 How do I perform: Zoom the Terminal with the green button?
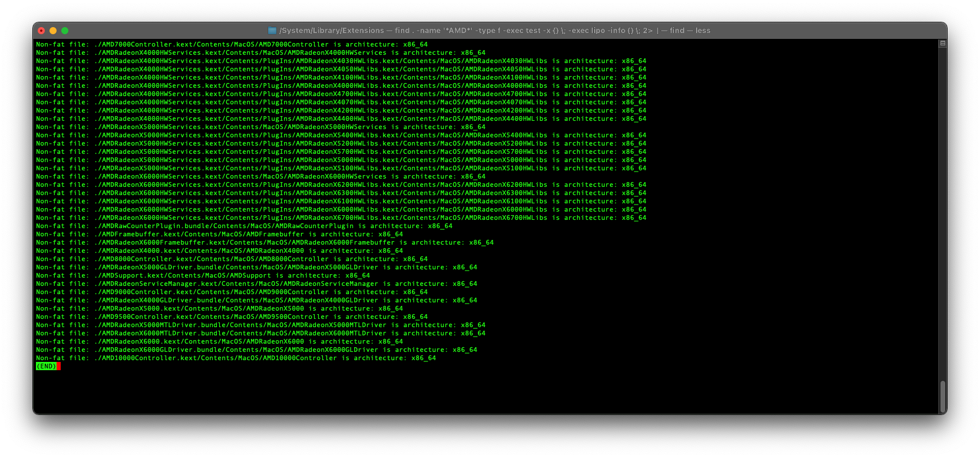[65, 31]
